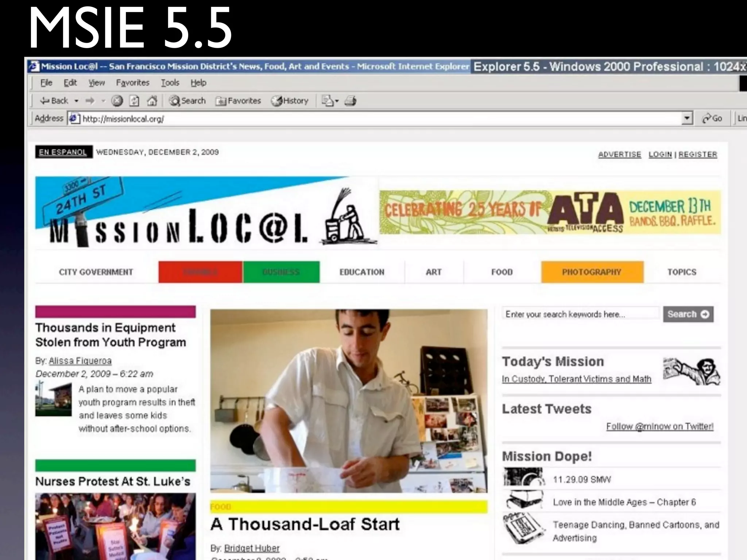
Task: Open the Help menu
Action: coord(198,83)
